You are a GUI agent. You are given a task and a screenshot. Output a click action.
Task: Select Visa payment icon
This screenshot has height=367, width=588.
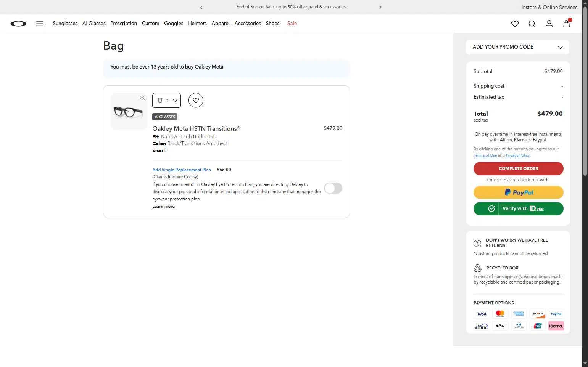click(x=482, y=314)
